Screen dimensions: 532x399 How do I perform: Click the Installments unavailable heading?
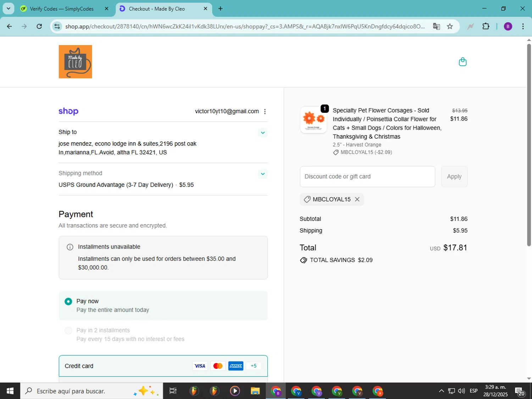click(109, 247)
